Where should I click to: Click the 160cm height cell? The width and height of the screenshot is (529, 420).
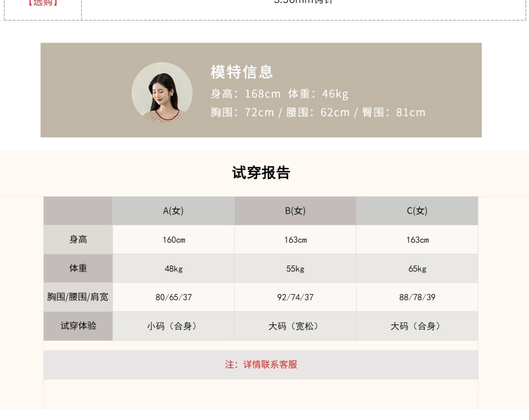tap(174, 240)
